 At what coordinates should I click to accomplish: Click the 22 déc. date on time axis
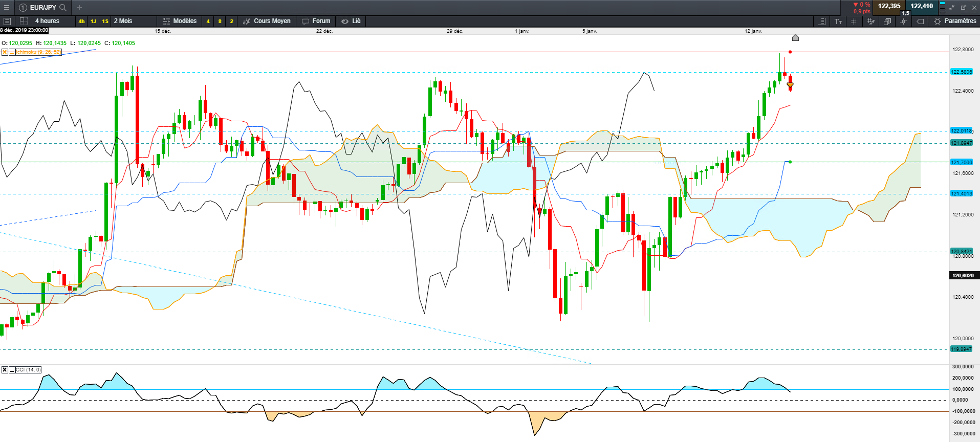click(x=324, y=31)
